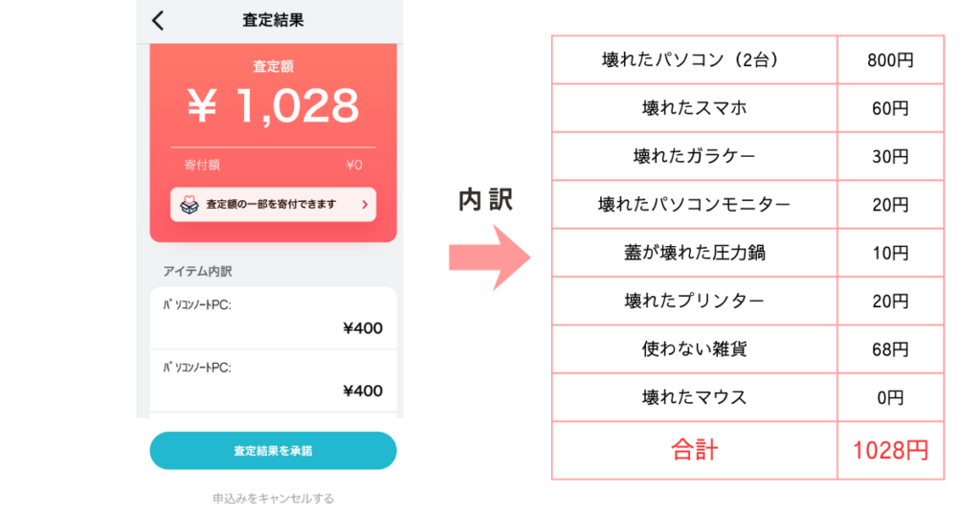Click the ¥ 1,028 appraisal amount

273,105
